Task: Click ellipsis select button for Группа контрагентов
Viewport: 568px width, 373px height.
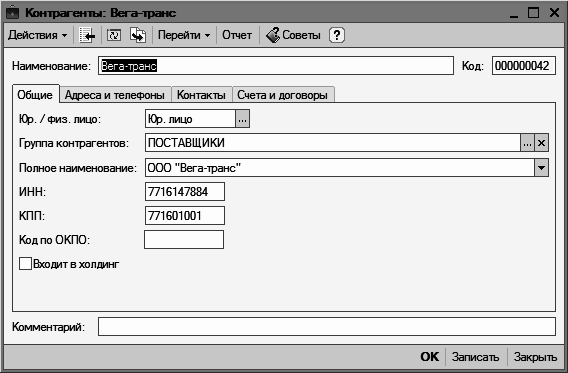Action: coord(527,143)
